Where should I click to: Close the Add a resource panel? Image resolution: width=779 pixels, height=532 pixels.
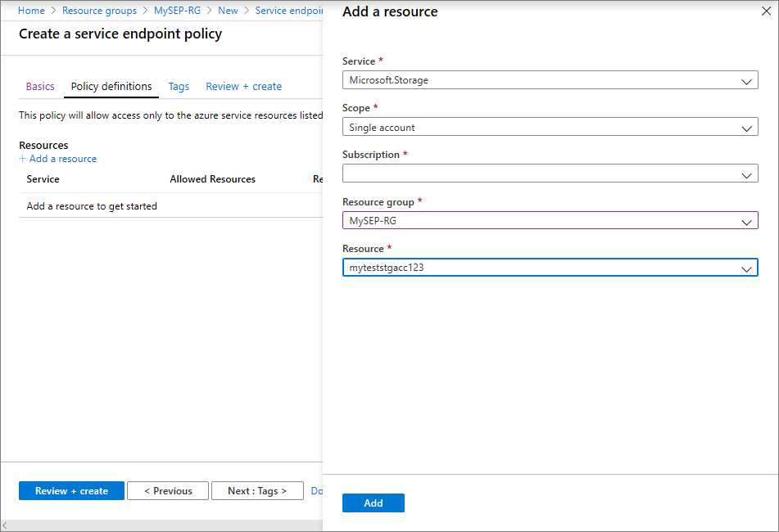[766, 11]
